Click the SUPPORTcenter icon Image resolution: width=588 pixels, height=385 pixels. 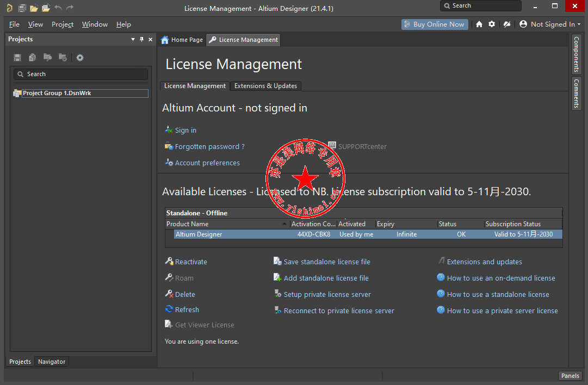[x=332, y=145]
